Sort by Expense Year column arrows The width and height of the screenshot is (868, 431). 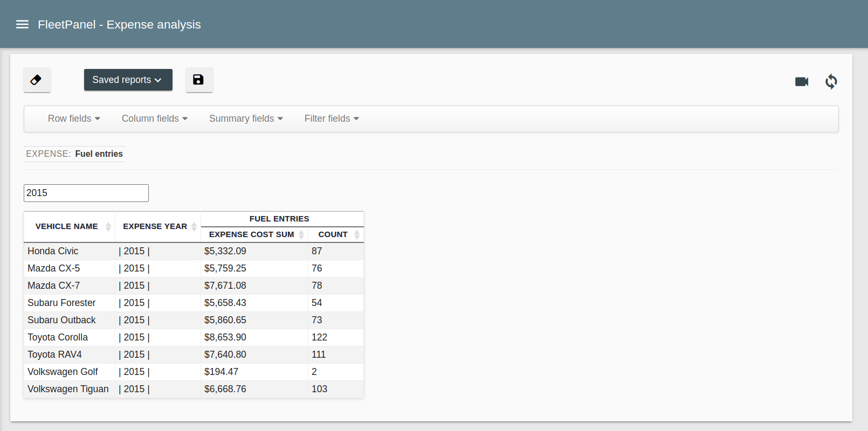[x=194, y=227]
